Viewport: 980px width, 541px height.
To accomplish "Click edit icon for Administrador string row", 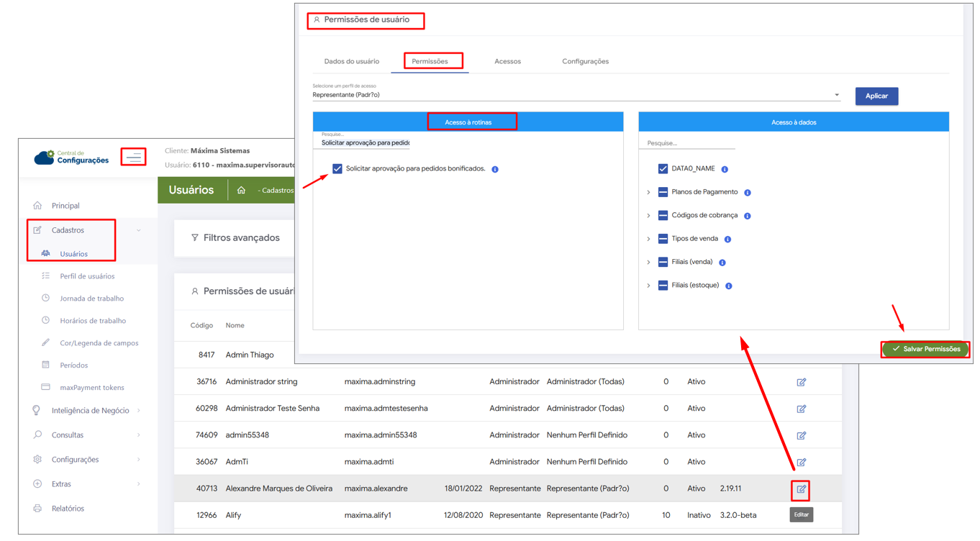I will pos(801,382).
